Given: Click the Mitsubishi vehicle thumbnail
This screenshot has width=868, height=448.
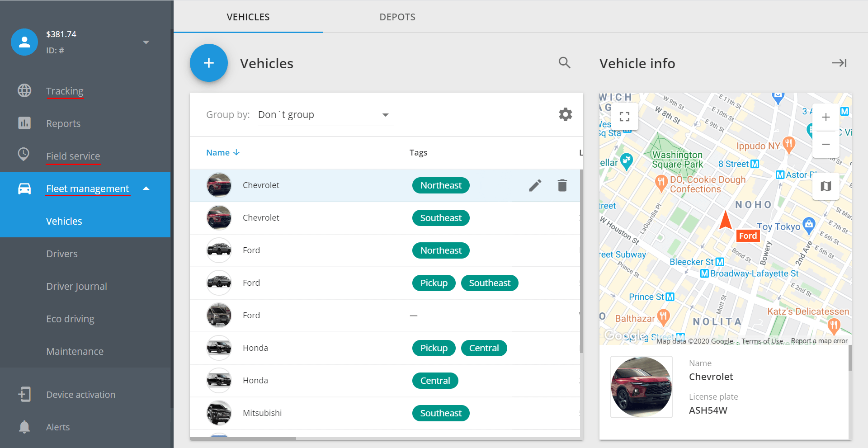Looking at the screenshot, I should tap(219, 413).
